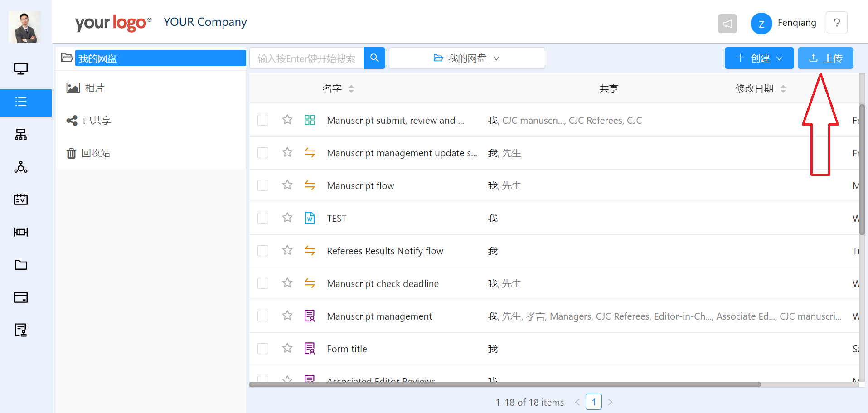Expand the 创建 dropdown button
Viewport: 868px width, 413px height.
(759, 58)
